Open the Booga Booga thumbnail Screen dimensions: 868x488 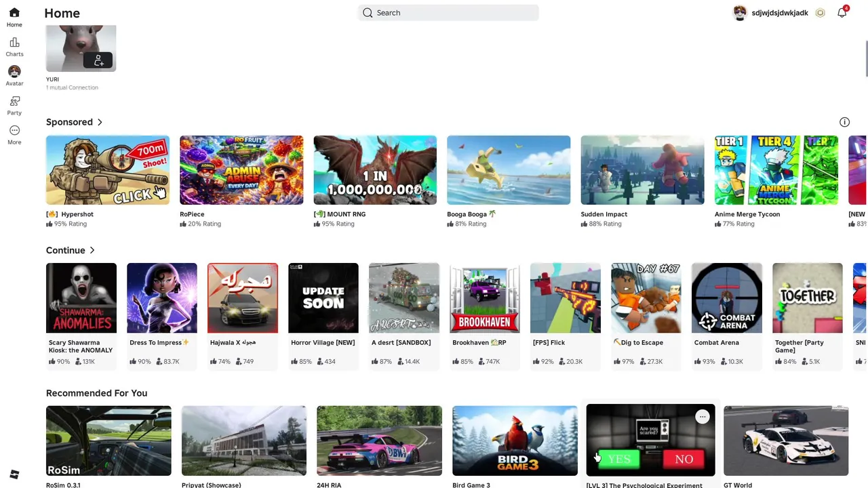pos(509,170)
